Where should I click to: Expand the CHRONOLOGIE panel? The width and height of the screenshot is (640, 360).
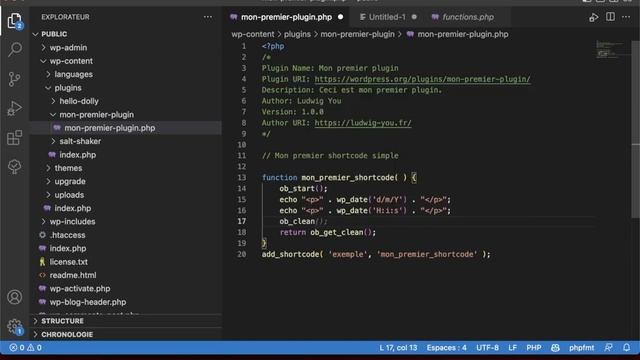click(67, 334)
